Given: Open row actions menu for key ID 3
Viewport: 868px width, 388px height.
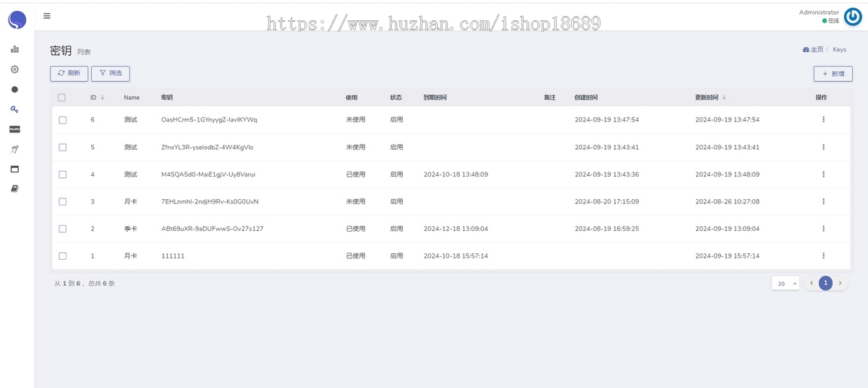Looking at the screenshot, I should (x=823, y=201).
